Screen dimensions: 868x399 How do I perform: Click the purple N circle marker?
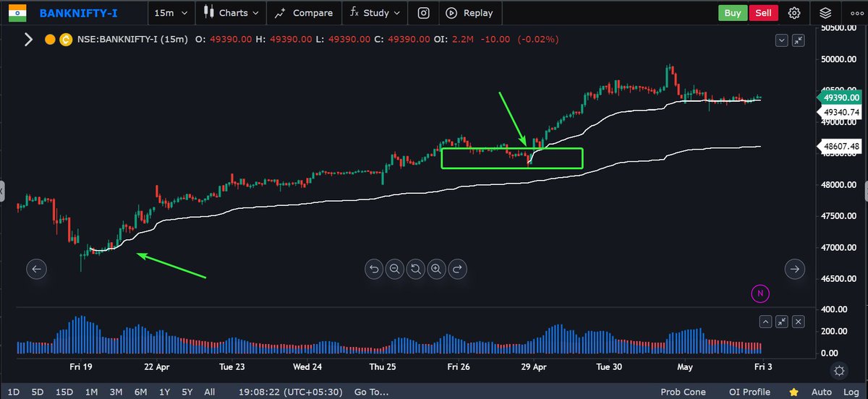coord(759,293)
